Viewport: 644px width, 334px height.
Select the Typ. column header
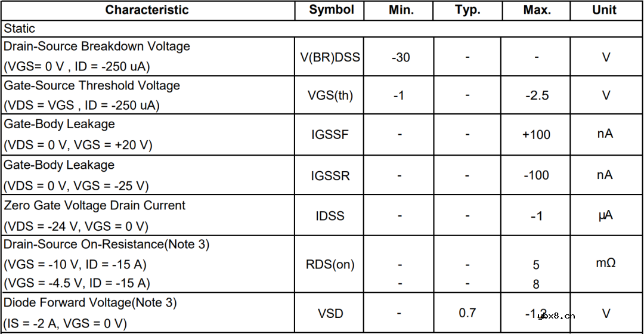[x=467, y=10]
